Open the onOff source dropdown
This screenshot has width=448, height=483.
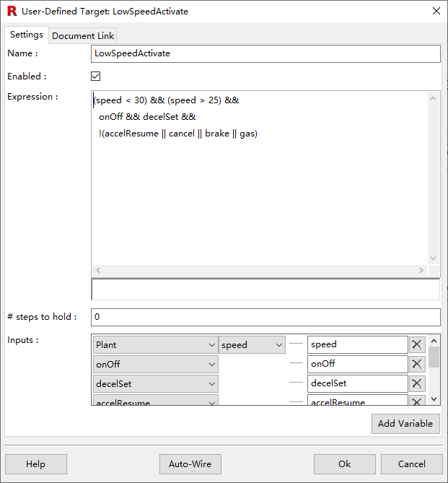tap(155, 365)
